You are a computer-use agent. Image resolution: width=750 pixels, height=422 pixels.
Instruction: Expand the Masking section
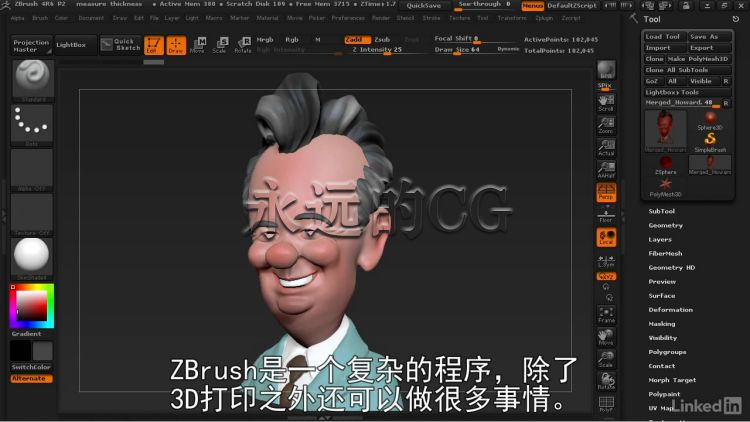pos(662,324)
